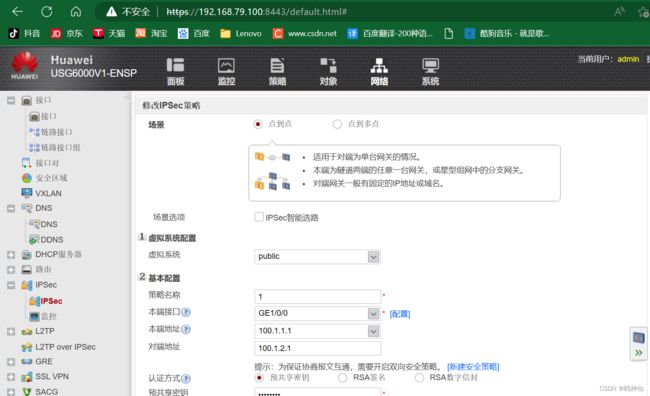This screenshot has height=396, width=650.
Task: Select 接口对 in sidebar
Action: [41, 163]
